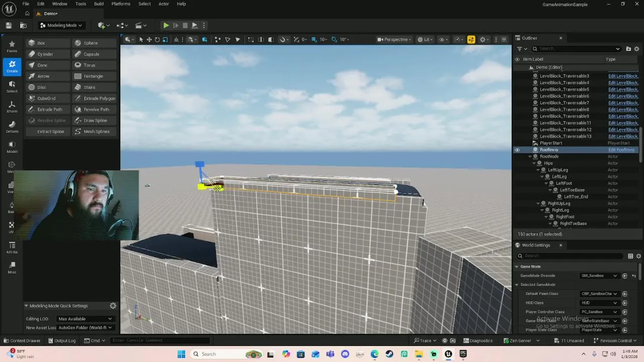Open the Misc tool category

[x=12, y=268]
